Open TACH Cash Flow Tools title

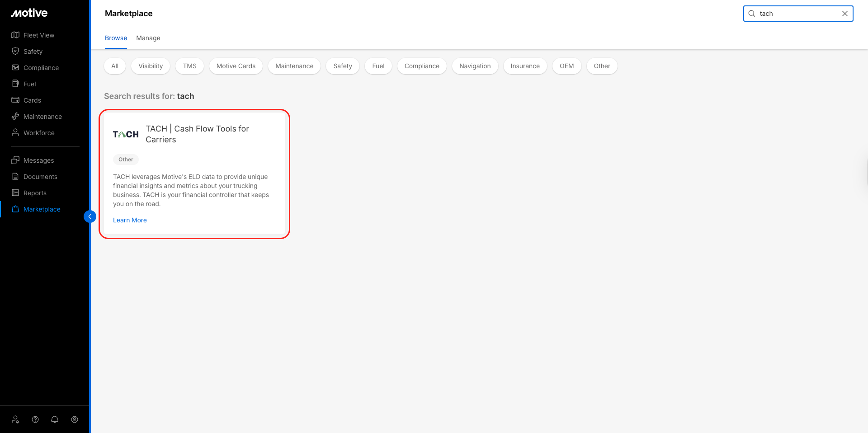tap(198, 134)
